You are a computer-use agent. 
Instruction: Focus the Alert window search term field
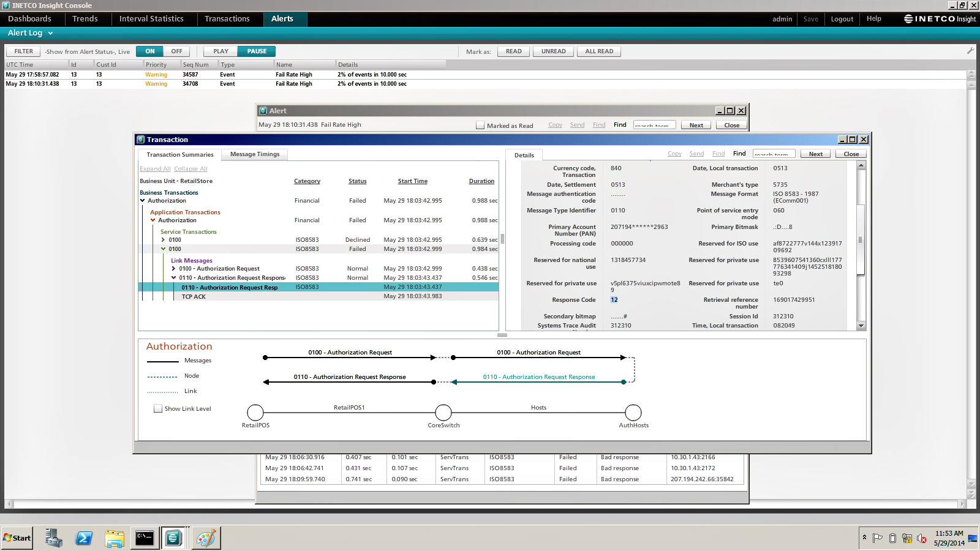[655, 125]
